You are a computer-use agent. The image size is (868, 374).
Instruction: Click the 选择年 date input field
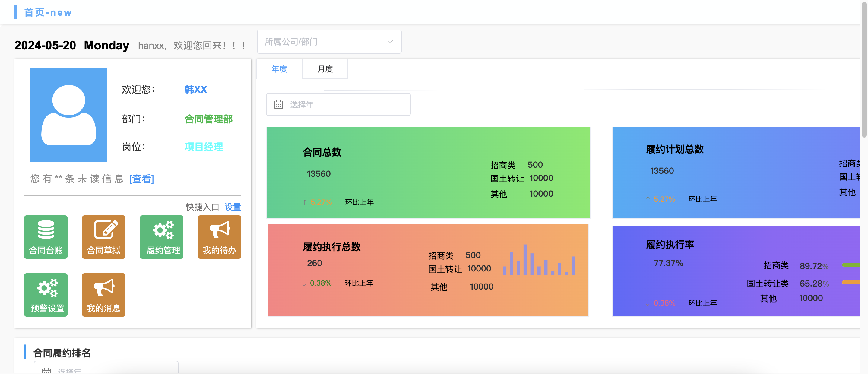point(338,104)
